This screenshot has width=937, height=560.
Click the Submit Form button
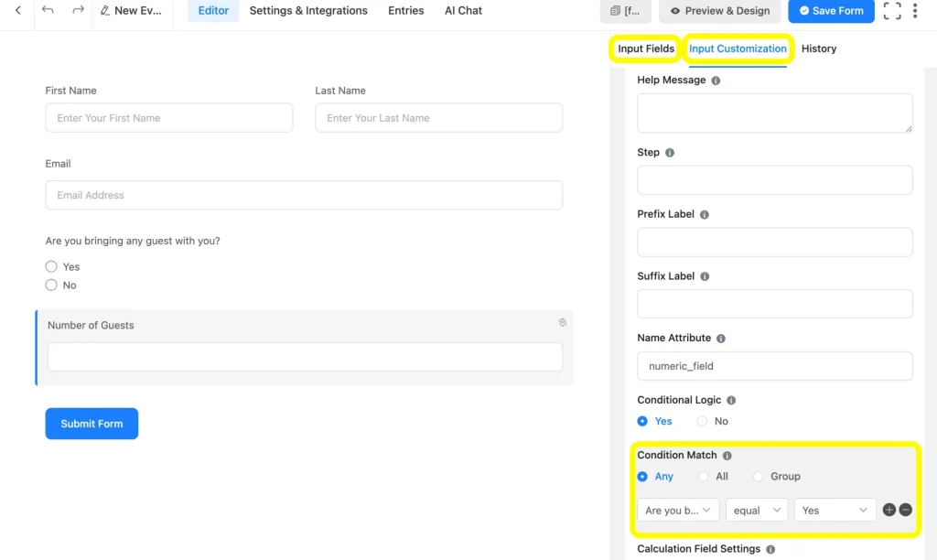pos(92,424)
